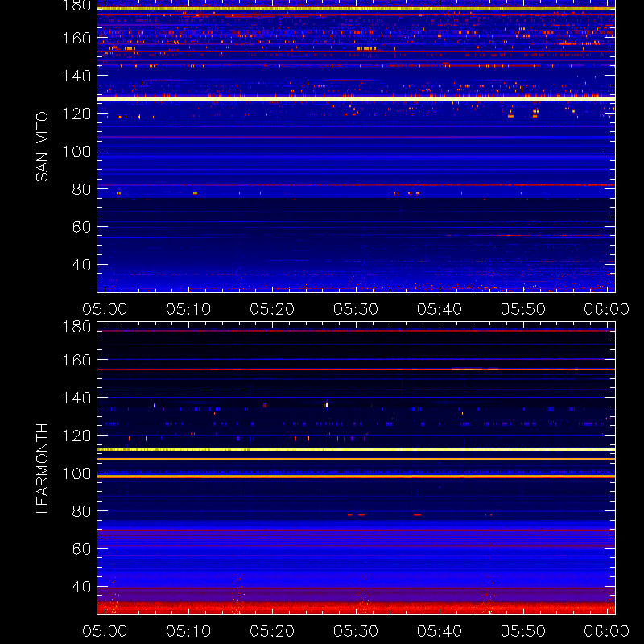Click the 160 tick label on Learmonth axis

point(76,360)
